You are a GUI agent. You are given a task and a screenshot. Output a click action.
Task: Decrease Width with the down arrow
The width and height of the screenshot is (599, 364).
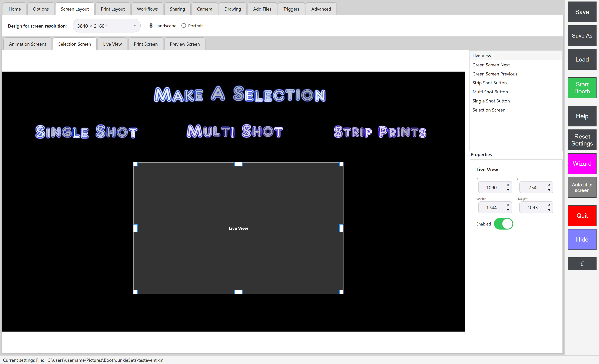pos(508,210)
